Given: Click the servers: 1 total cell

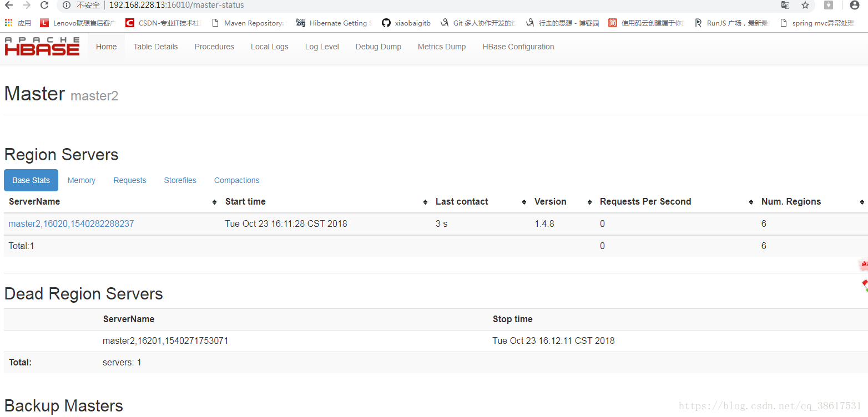Looking at the screenshot, I should [x=122, y=362].
